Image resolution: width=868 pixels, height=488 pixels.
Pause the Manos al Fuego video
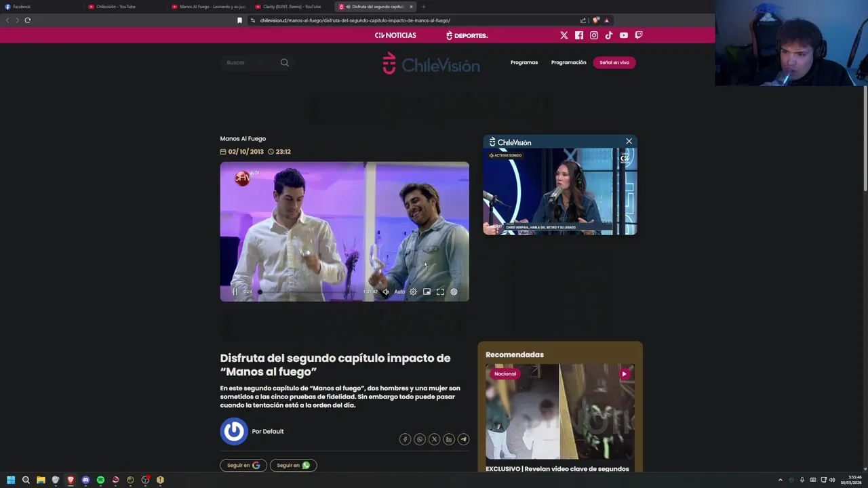click(x=235, y=292)
